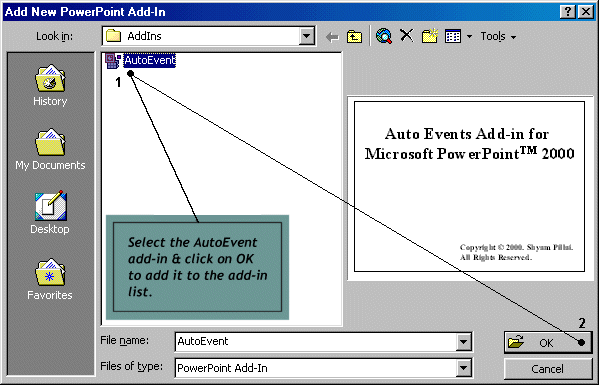Create a new folder

pos(429,36)
